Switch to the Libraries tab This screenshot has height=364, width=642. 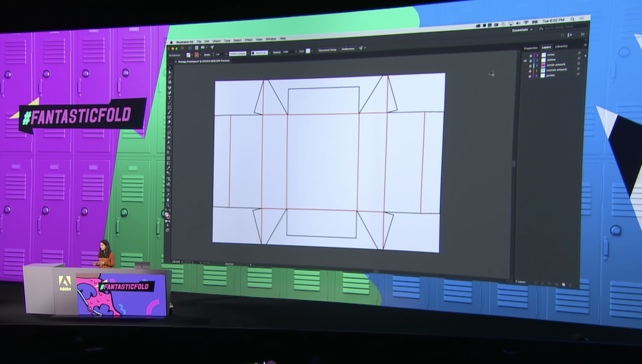pos(561,47)
